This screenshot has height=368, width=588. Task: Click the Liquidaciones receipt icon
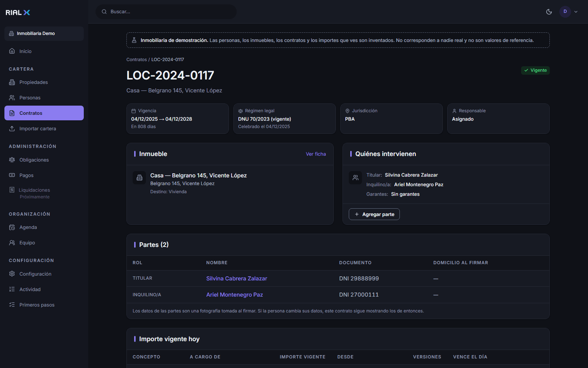12,190
